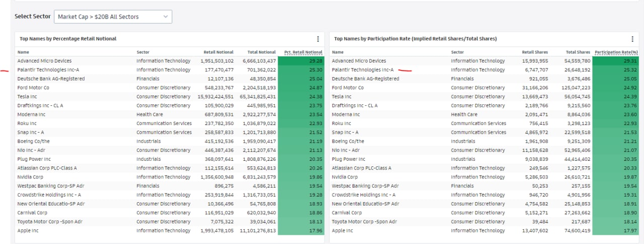Open the Select Sector dropdown
Image resolution: width=644 pixels, height=244 pixels.
pos(113,17)
